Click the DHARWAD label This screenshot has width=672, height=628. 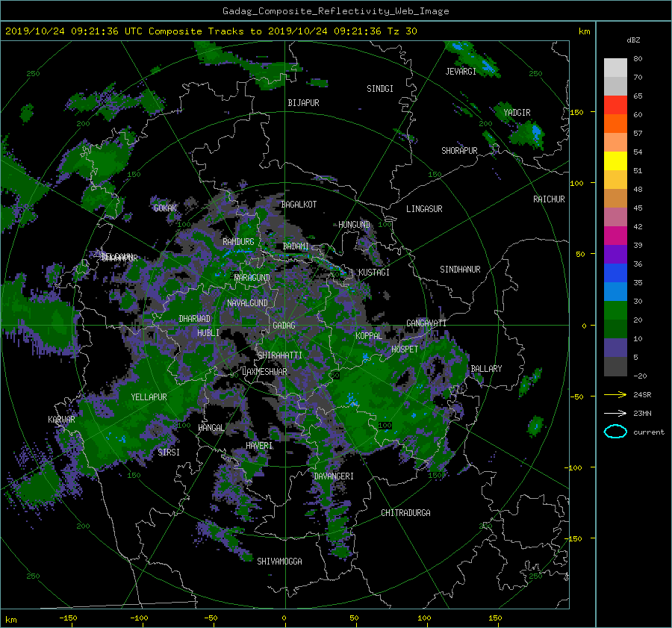click(x=195, y=319)
